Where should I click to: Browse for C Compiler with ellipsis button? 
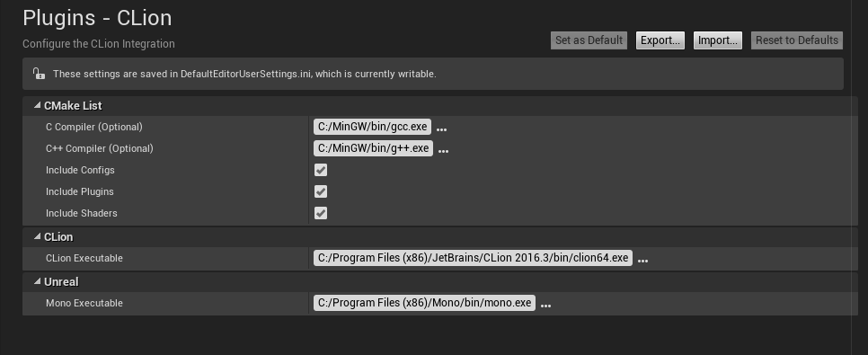pyautogui.click(x=441, y=129)
